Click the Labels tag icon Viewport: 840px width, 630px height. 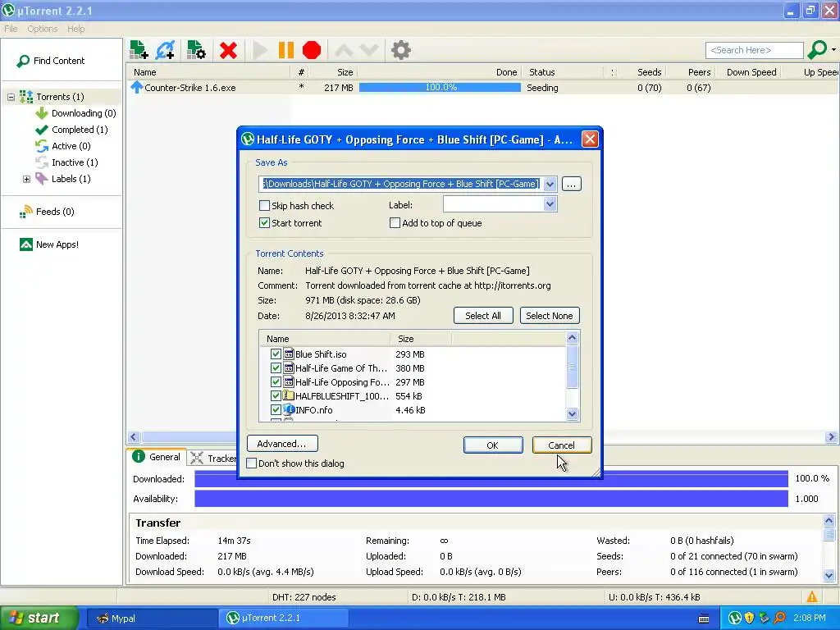pyautogui.click(x=42, y=179)
